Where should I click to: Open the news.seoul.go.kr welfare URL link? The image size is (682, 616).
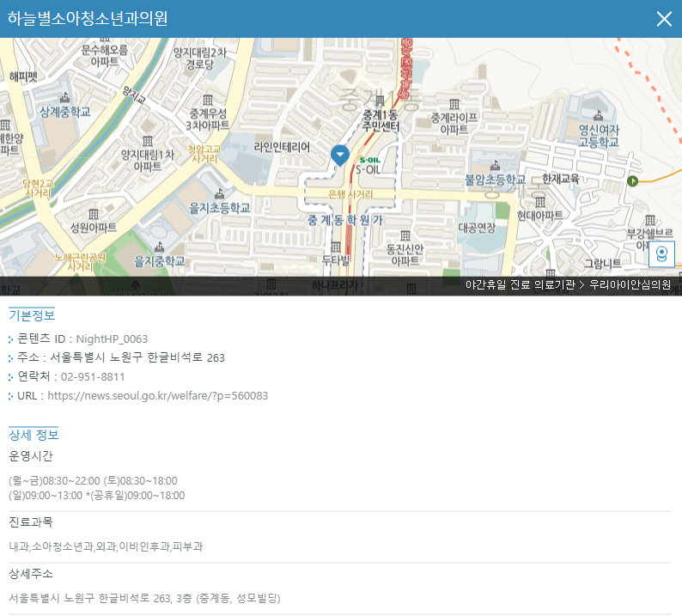click(157, 395)
